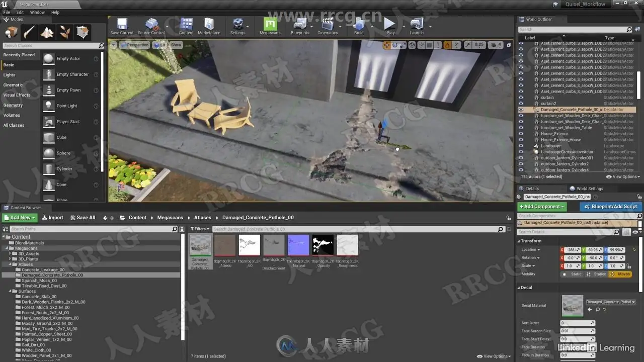Image resolution: width=644 pixels, height=362 pixels.
Task: Toggle visibility of Landscape actor
Action: tap(521, 146)
